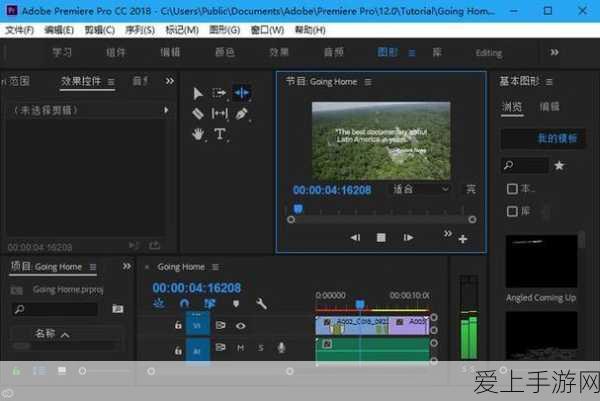
Task: Open the 效果控件 panel menu
Action: click(x=111, y=82)
